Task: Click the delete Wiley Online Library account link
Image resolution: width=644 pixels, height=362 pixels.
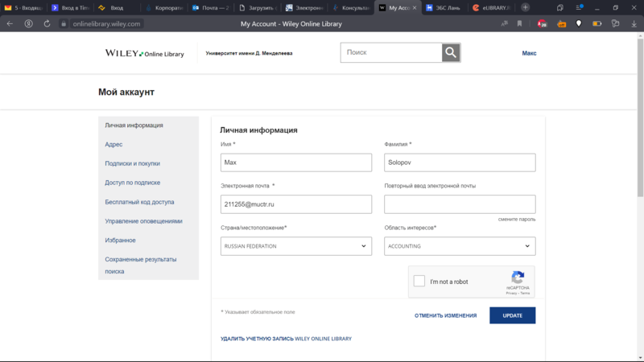Action: point(286,339)
